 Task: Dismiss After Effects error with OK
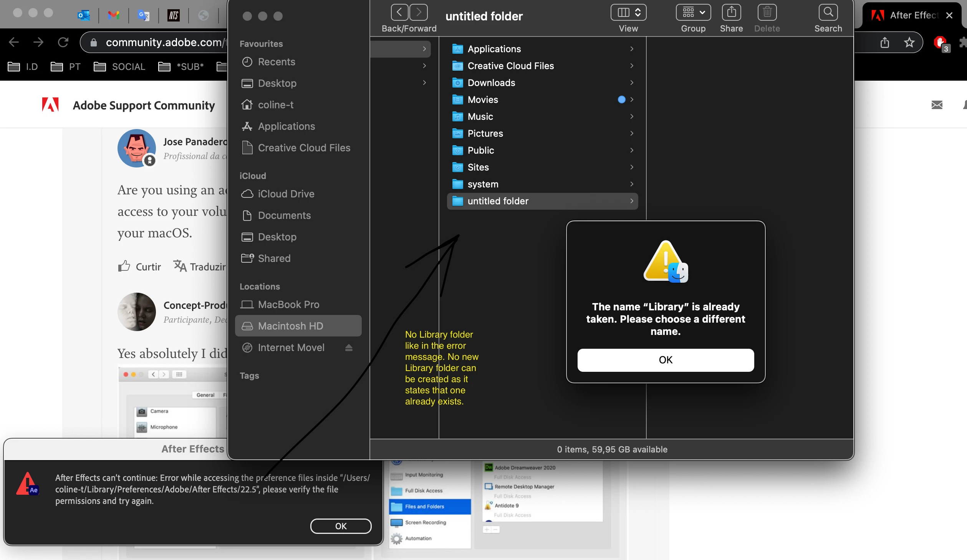(340, 526)
